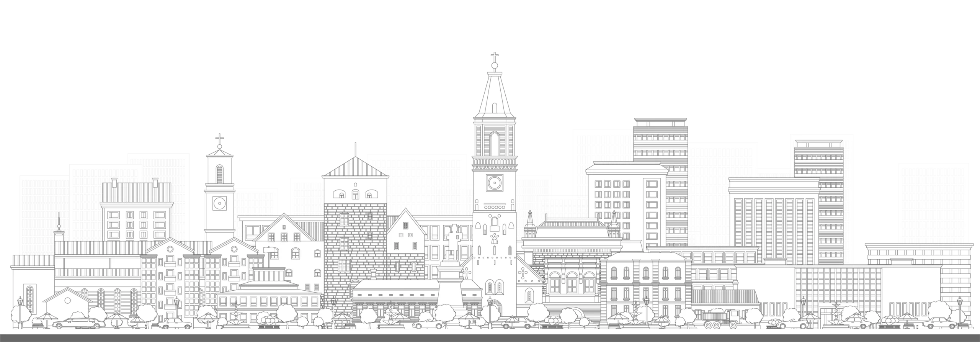
Task: Click the cross emblem right of the cathedral base
Action: click(522, 273)
